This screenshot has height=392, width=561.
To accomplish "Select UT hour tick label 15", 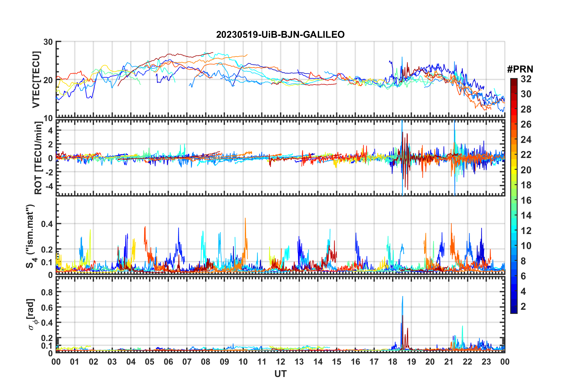I will tap(337, 362).
